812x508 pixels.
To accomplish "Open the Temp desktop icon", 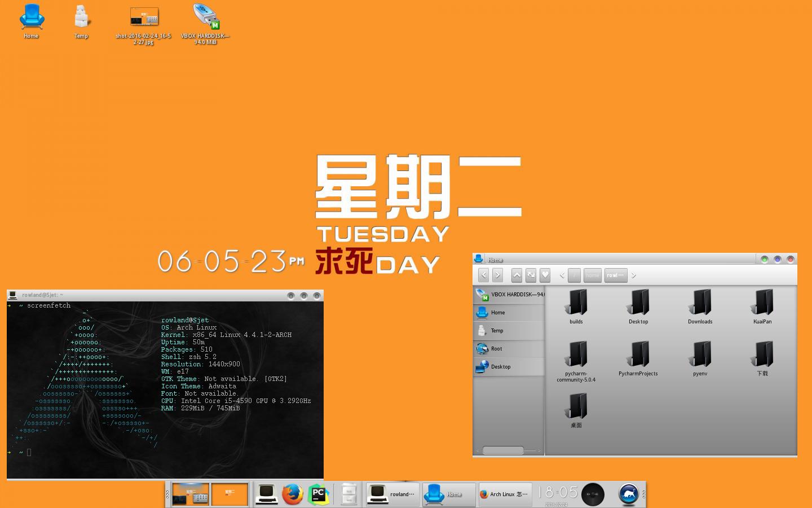I will pyautogui.click(x=81, y=21).
